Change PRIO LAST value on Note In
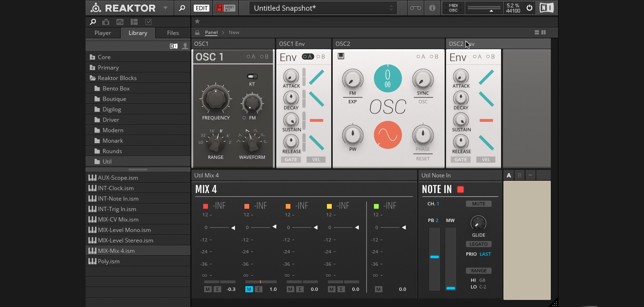Image resolution: width=644 pixels, height=307 pixels. pos(485,254)
